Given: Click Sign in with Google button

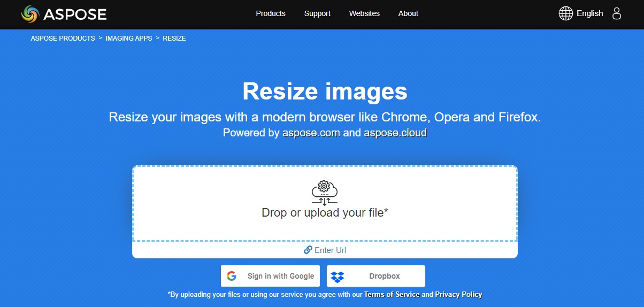Looking at the screenshot, I should 270,276.
